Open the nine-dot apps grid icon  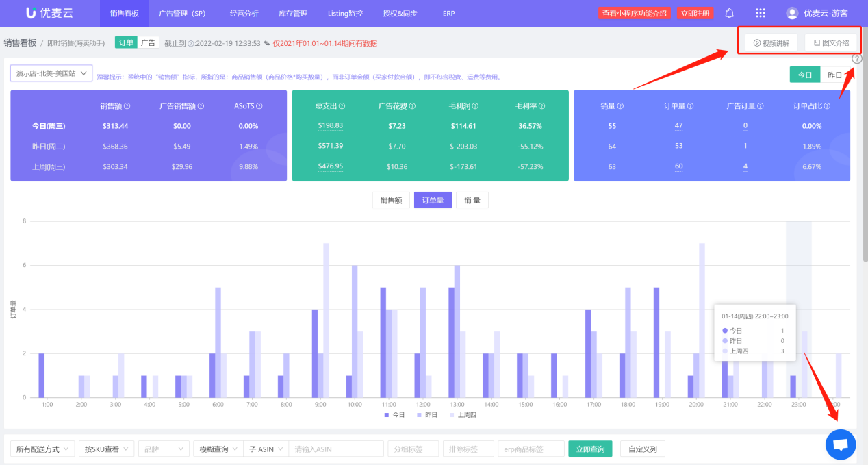pos(761,13)
